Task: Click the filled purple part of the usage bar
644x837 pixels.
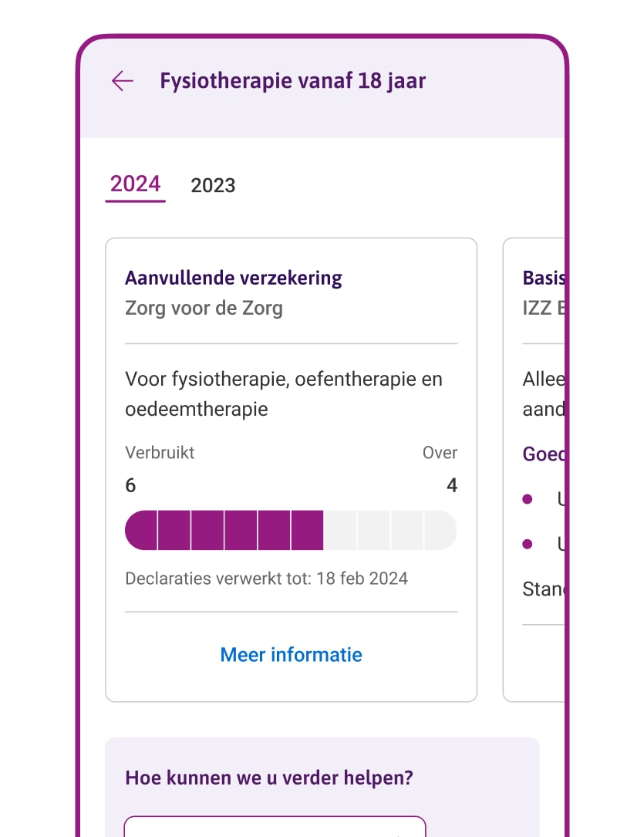Action: coord(224,530)
